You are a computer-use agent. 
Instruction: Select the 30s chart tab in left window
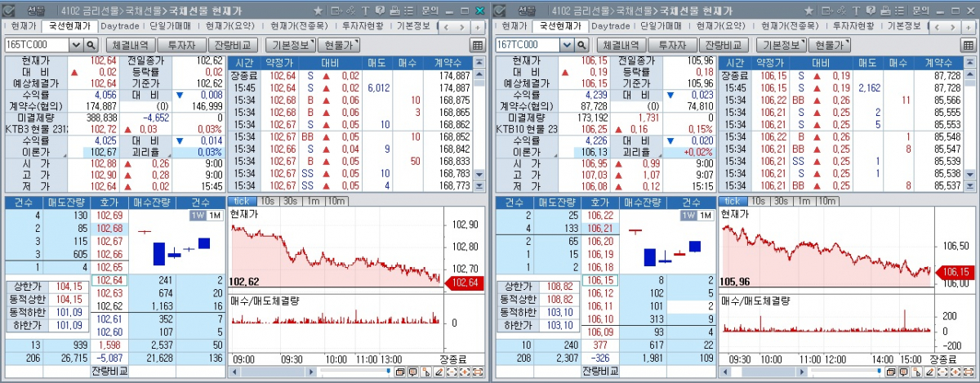[289, 201]
